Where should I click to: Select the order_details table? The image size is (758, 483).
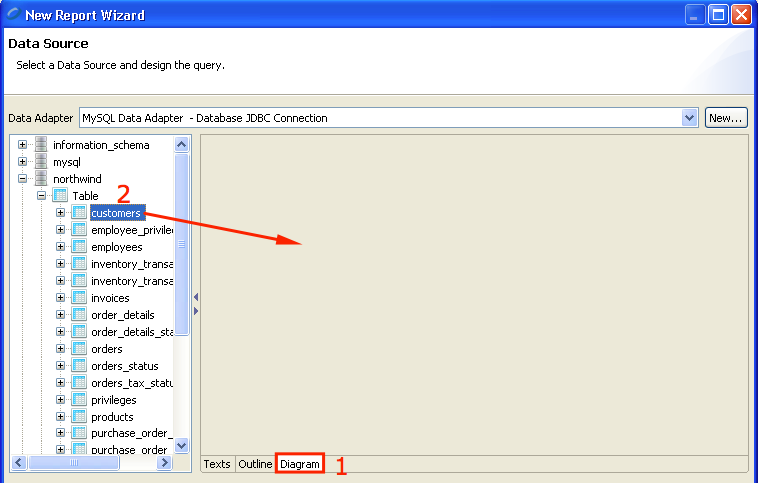point(123,315)
